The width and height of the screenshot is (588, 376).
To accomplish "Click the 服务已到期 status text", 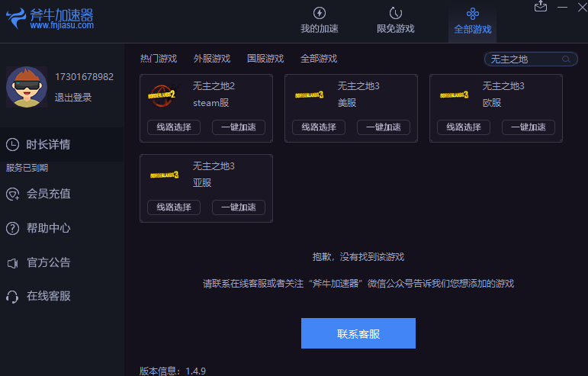I will pyautogui.click(x=27, y=168).
